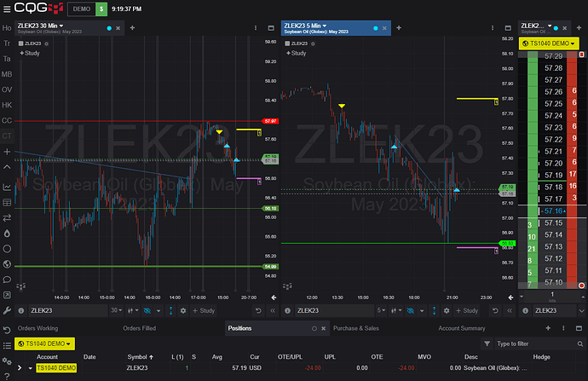Add a Study to the 30 Min chart
Image resolution: width=588 pixels, height=381 pixels.
(x=30, y=53)
